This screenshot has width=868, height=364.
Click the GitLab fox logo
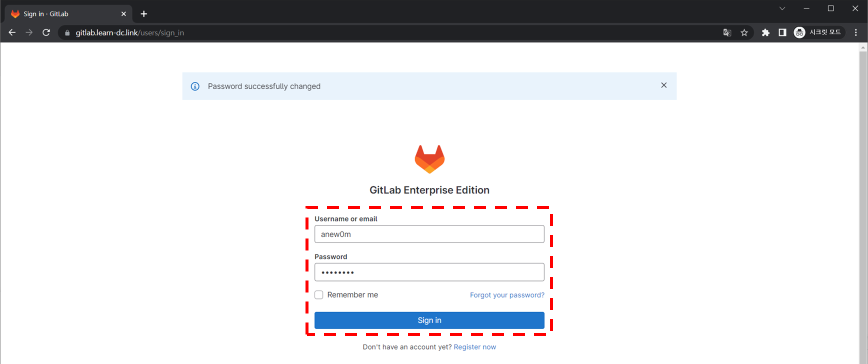pos(429,159)
